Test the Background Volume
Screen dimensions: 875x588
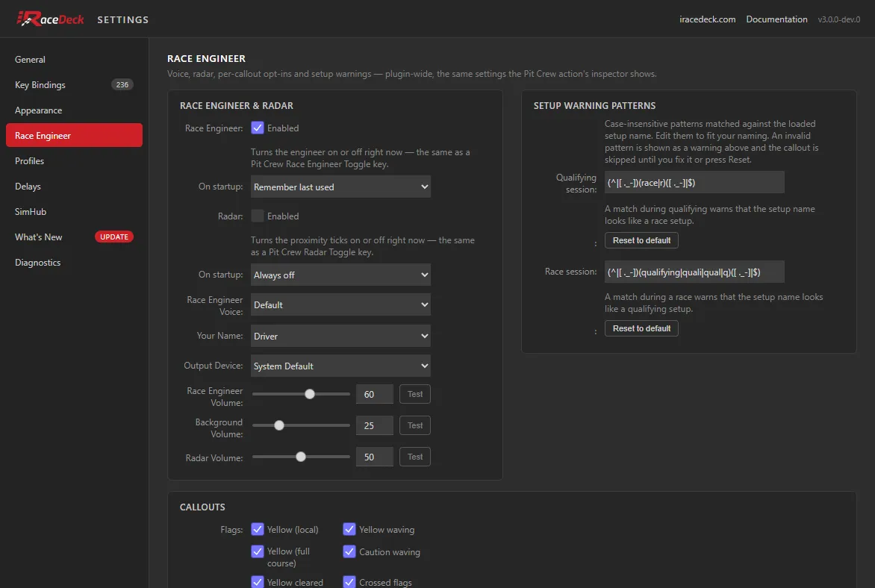[414, 425]
